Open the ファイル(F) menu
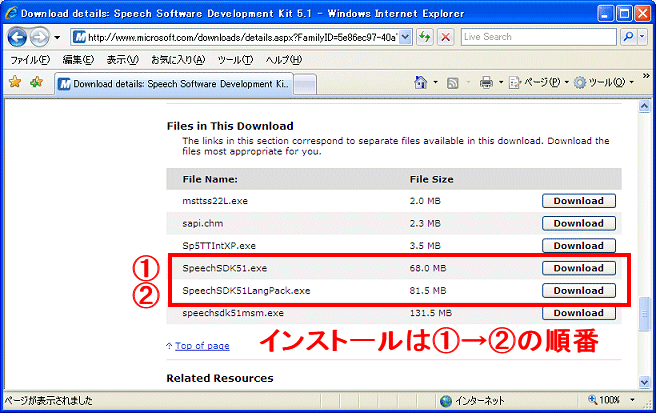The height and width of the screenshot is (413, 656). (x=30, y=60)
